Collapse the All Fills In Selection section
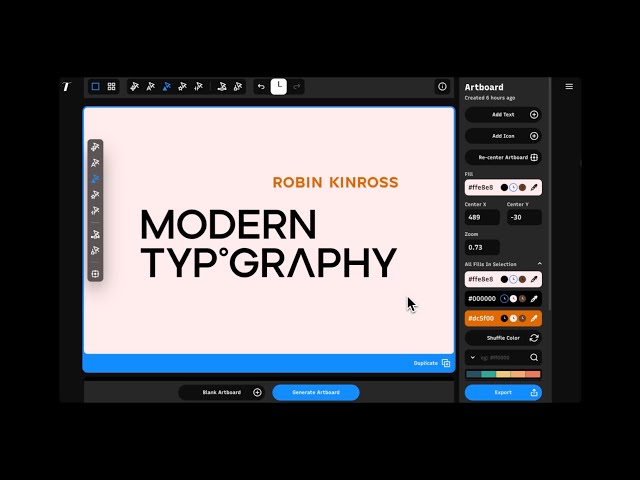Viewport: 640px width, 480px height. pyautogui.click(x=540, y=264)
